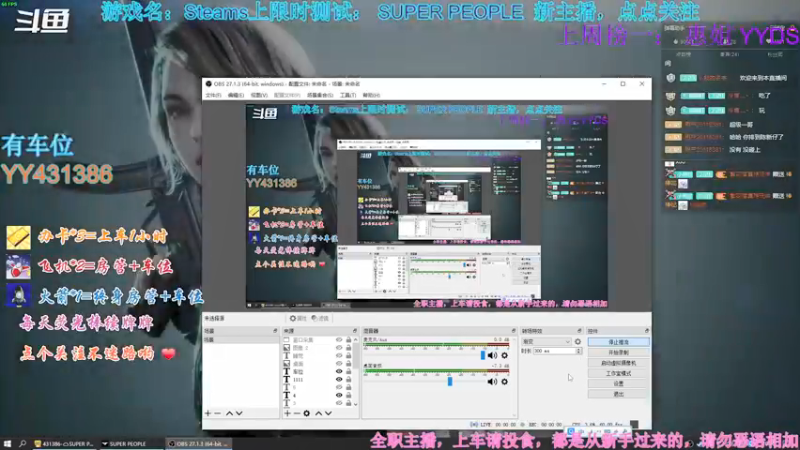Viewport: 800px width, 450px height.
Task: Add a new source with plus icon
Action: [x=287, y=413]
